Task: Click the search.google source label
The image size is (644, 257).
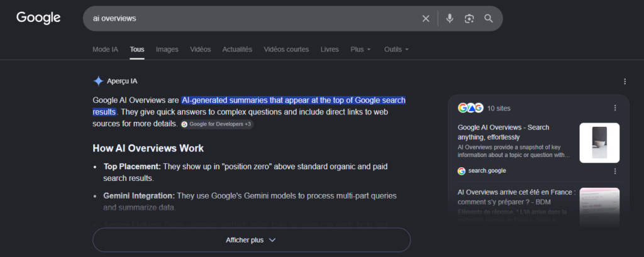Action: click(487, 171)
